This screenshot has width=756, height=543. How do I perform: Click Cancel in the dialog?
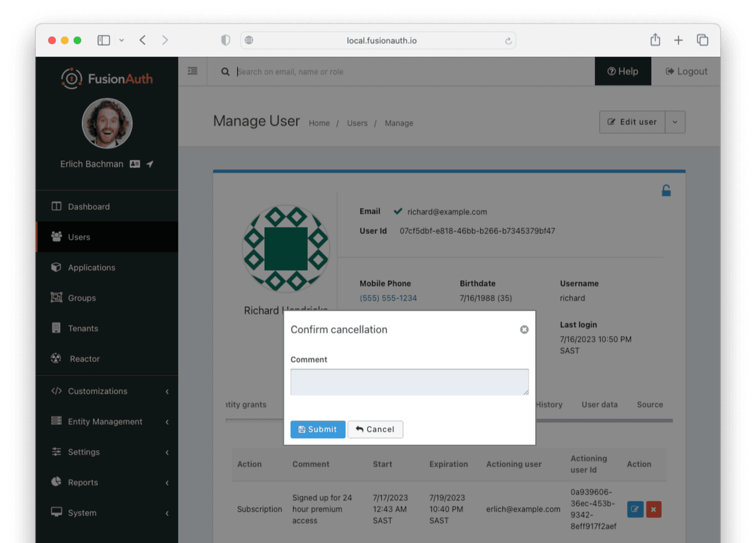click(x=375, y=429)
